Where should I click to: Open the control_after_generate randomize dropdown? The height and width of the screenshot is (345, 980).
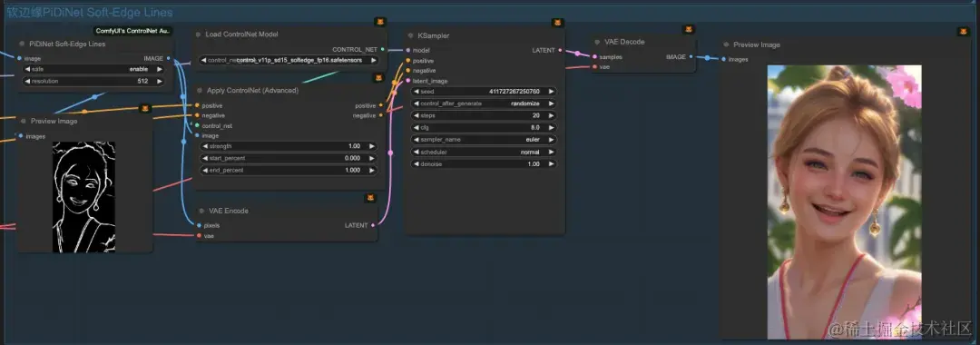[x=484, y=103]
